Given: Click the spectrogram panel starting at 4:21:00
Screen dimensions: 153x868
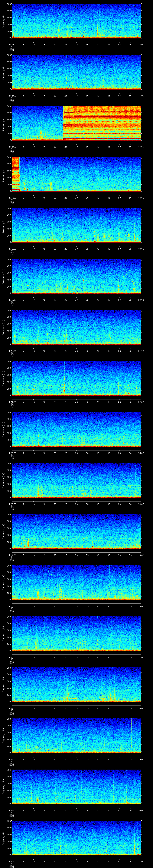Looking at the screenshot, I should point(77,378).
